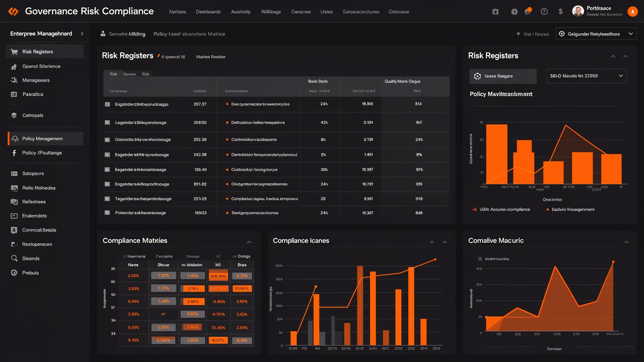Collapse the Compliance Matrices panel
This screenshot has width=644, height=362.
click(x=249, y=242)
